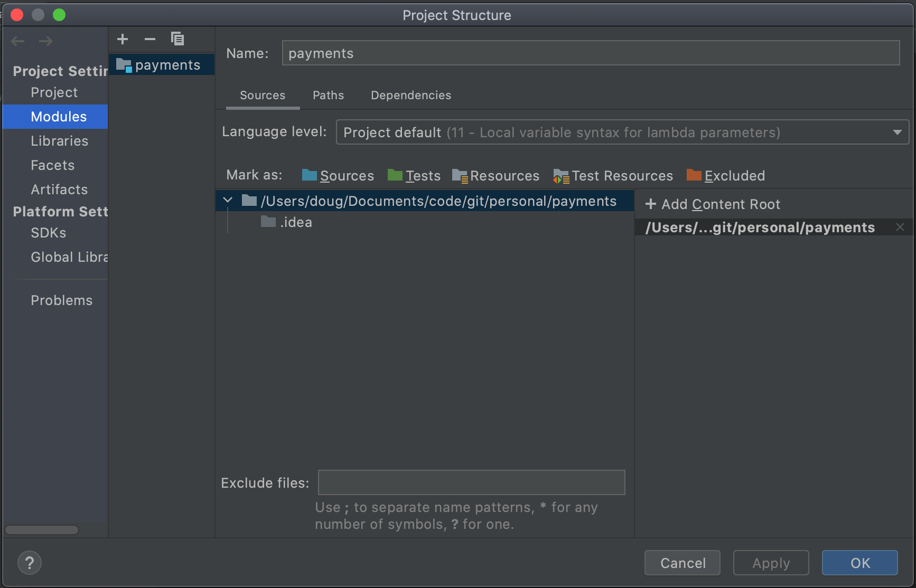Select the .idea folder in tree
This screenshot has height=588, width=916.
(296, 223)
